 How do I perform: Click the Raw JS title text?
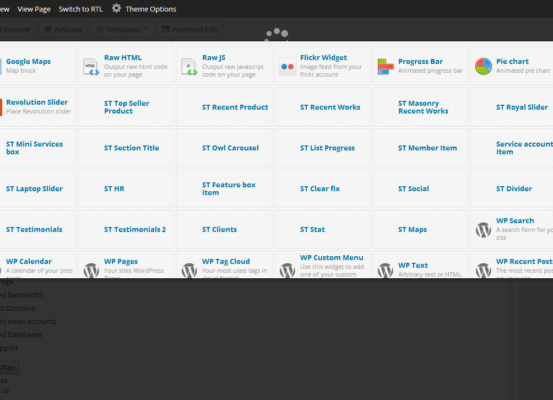point(213,57)
